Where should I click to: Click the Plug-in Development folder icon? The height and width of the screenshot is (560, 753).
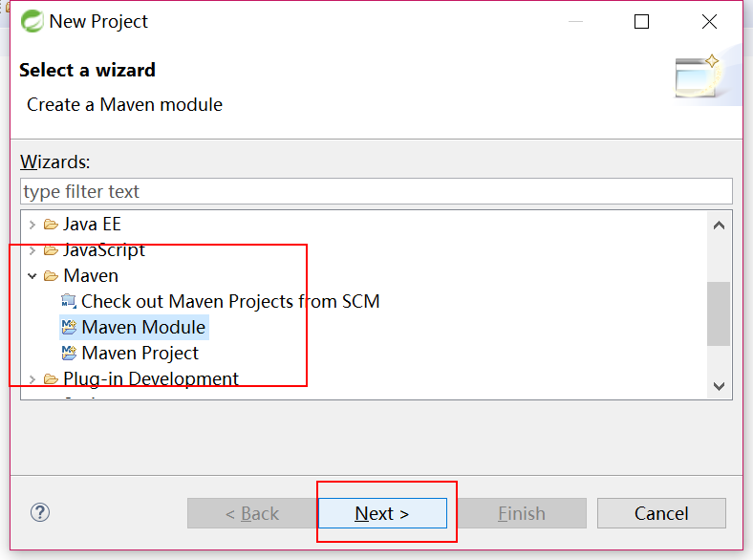tap(51, 379)
